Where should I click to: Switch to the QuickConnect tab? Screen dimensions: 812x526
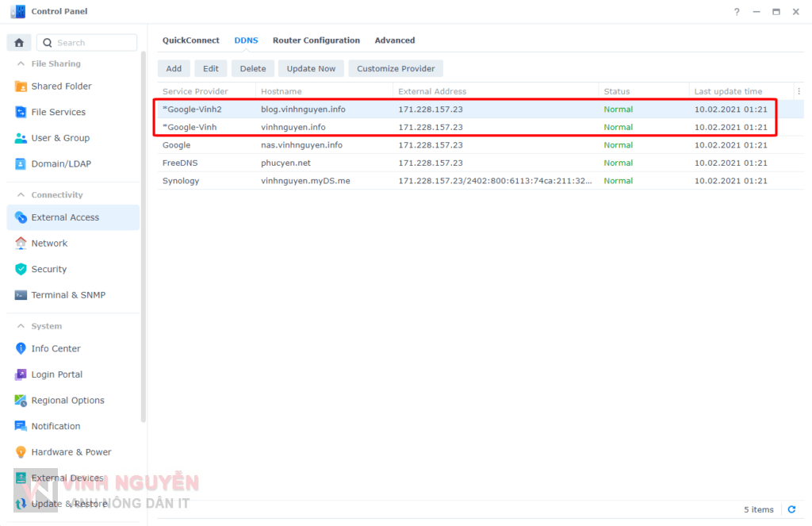click(x=190, y=40)
